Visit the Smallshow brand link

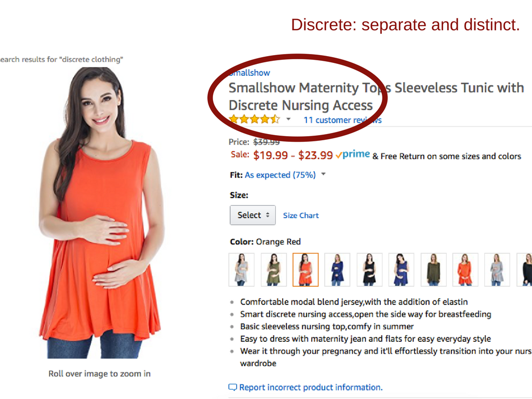pyautogui.click(x=249, y=73)
